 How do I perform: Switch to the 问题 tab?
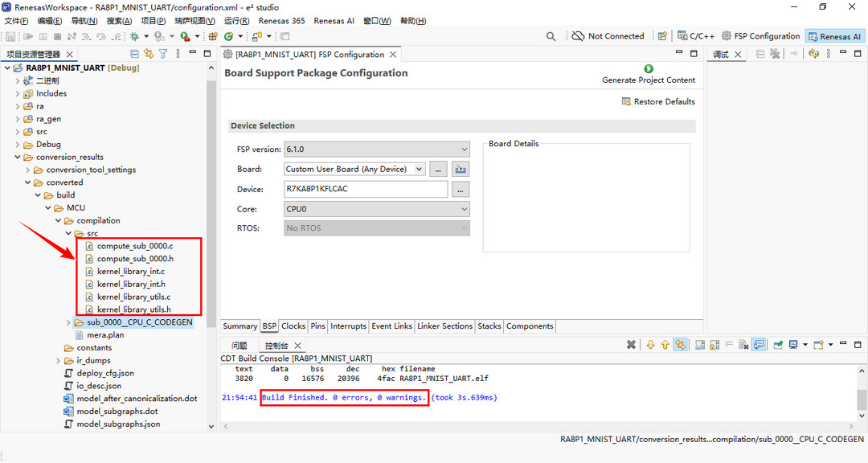[x=240, y=346]
